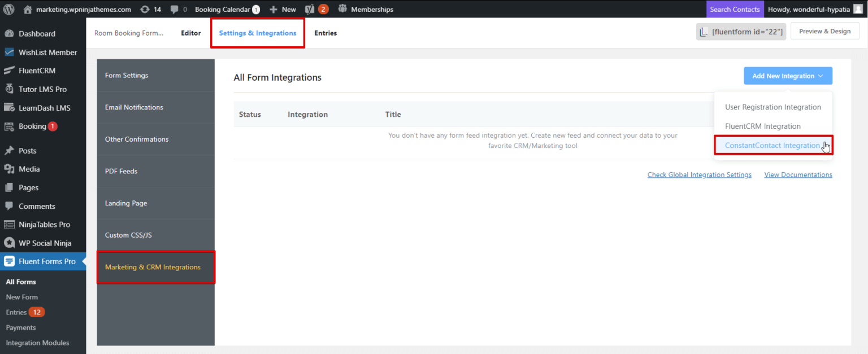The image size is (868, 354).
Task: Open the WordPress logo menu
Action: click(x=8, y=8)
